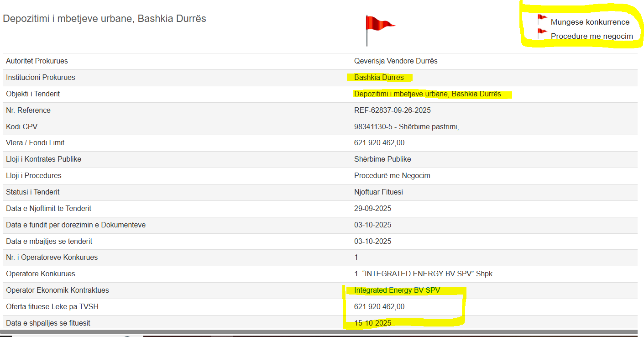Click the Procedure me negocim flag label
This screenshot has width=644, height=337.
coord(592,36)
